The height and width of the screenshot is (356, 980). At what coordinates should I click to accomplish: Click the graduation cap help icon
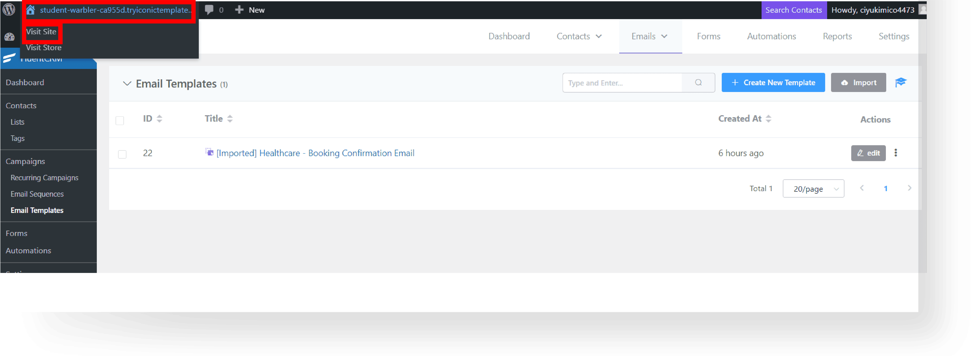coord(901,83)
